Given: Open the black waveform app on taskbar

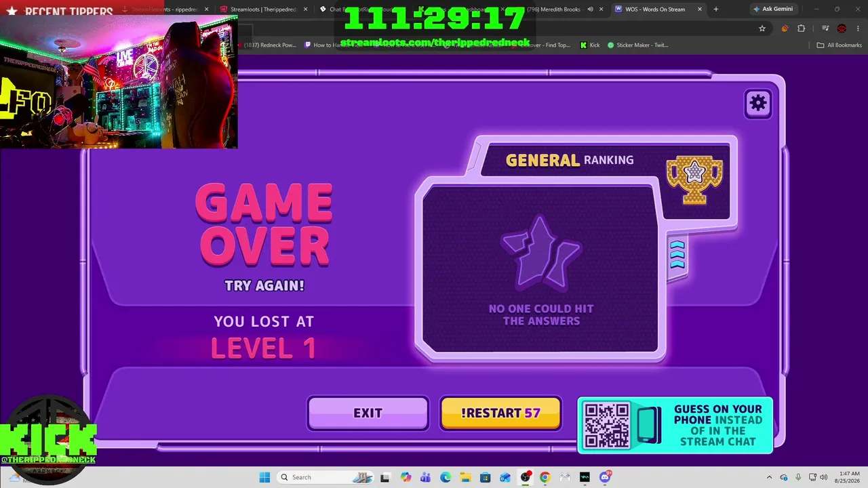Looking at the screenshot, I should click(585, 477).
